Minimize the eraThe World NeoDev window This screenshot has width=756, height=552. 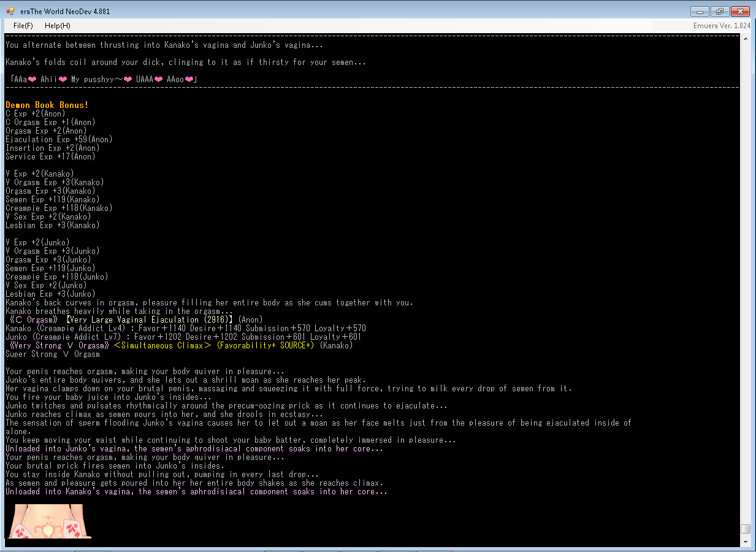(x=699, y=12)
